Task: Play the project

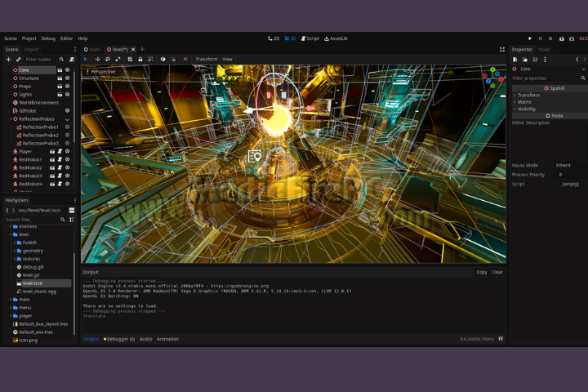Action: pos(530,38)
